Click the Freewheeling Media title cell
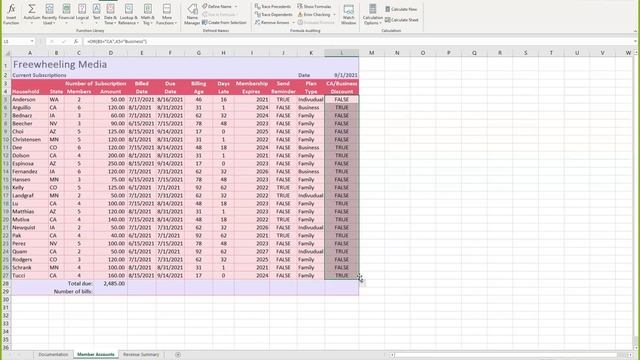Viewport: 640px width, 360px height. [x=60, y=64]
